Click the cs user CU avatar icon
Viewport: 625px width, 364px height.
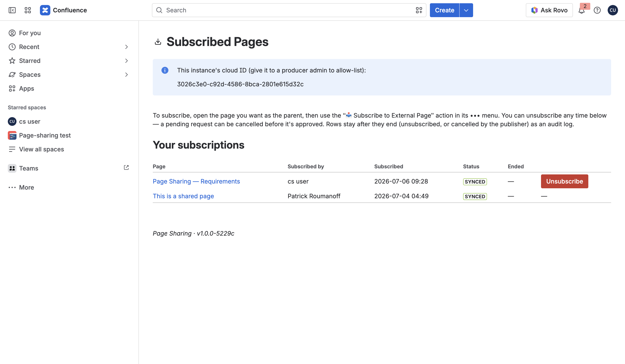pyautogui.click(x=12, y=121)
